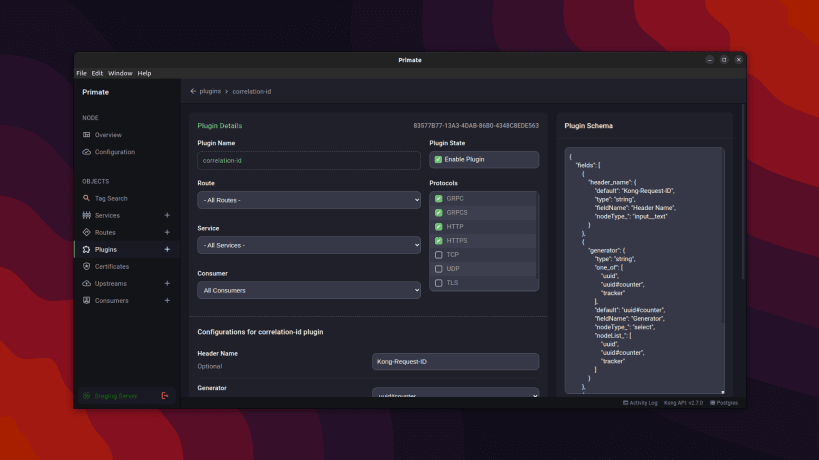Check the UDP protocol
Image resolution: width=819 pixels, height=460 pixels.
439,269
